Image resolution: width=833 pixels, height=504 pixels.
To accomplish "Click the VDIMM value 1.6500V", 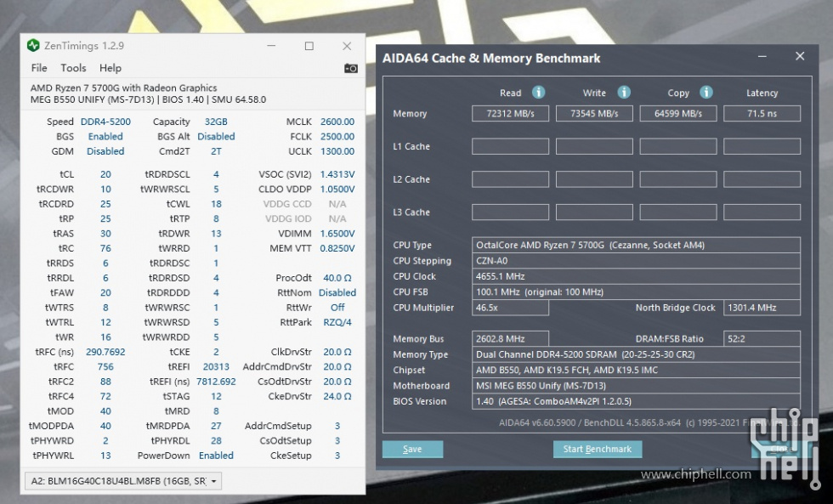I will pyautogui.click(x=337, y=234).
